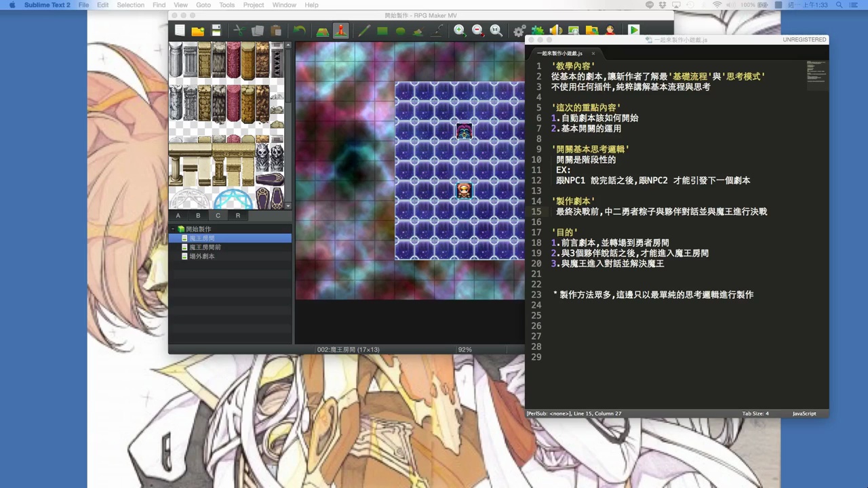
Task: Click New Project icon in RPG Maker toolbar
Action: click(180, 30)
